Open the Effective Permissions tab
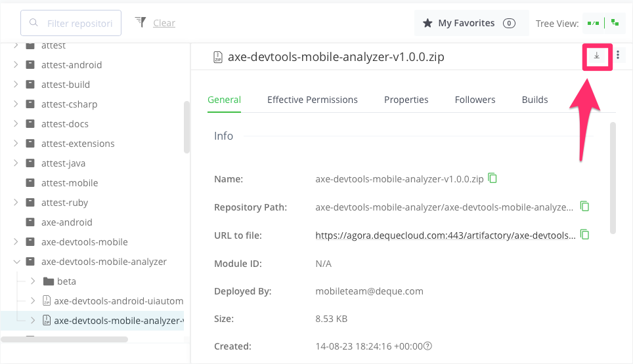This screenshot has height=364, width=633. [312, 100]
